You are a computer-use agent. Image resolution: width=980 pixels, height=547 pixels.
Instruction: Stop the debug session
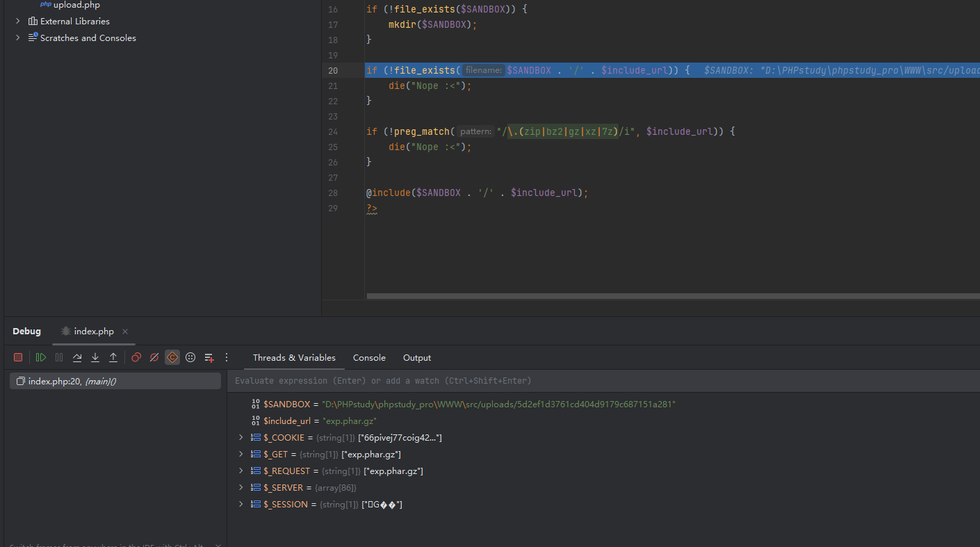coord(18,357)
